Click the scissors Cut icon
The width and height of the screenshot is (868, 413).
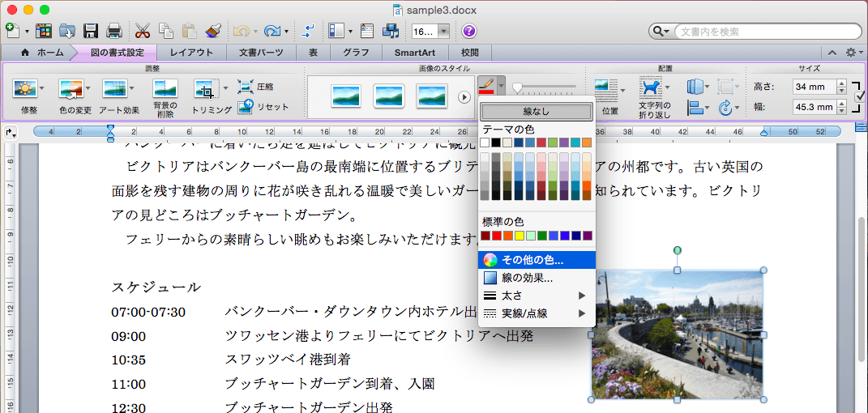[x=143, y=32]
